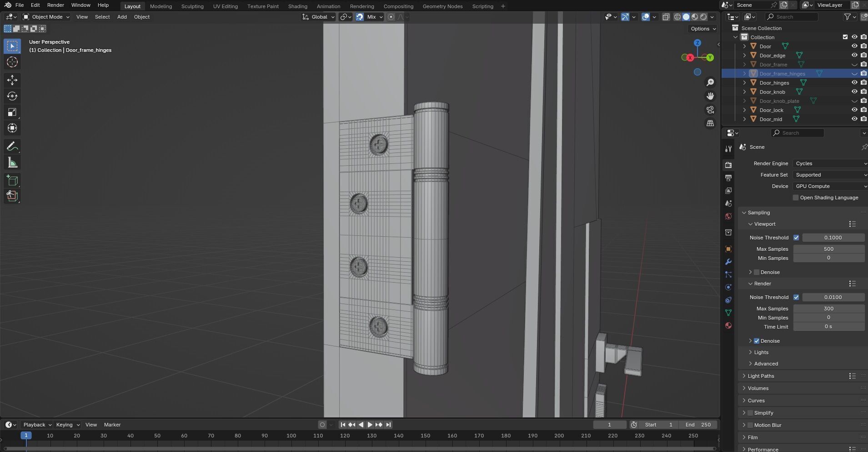Viewport: 868px width, 452px height.
Task: Enable Open Shading Language checkbox
Action: click(x=796, y=198)
